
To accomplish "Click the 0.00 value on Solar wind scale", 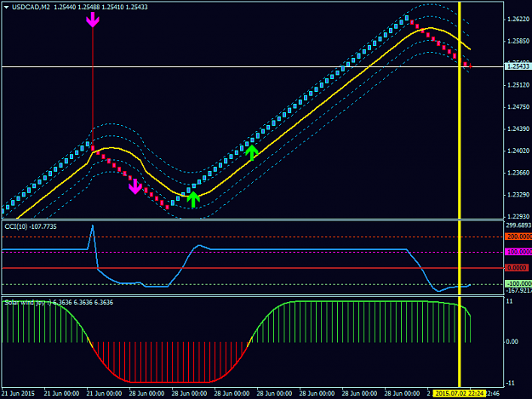I will point(512,342).
